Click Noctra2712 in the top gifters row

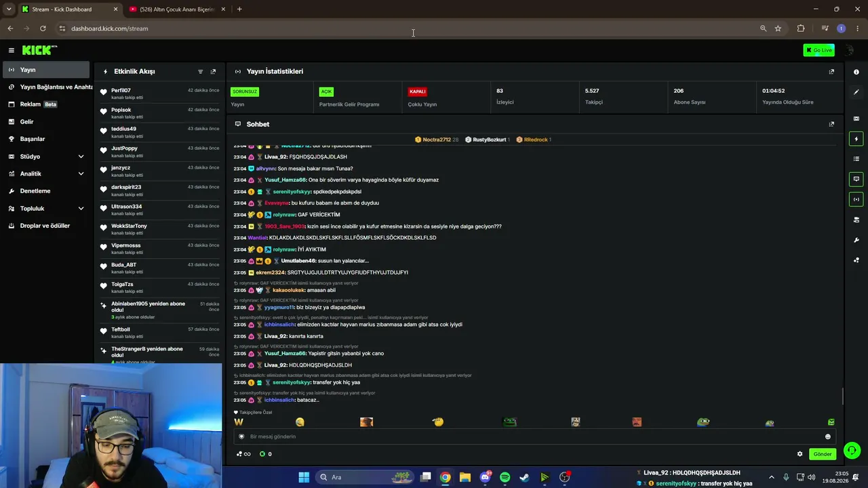click(437, 140)
